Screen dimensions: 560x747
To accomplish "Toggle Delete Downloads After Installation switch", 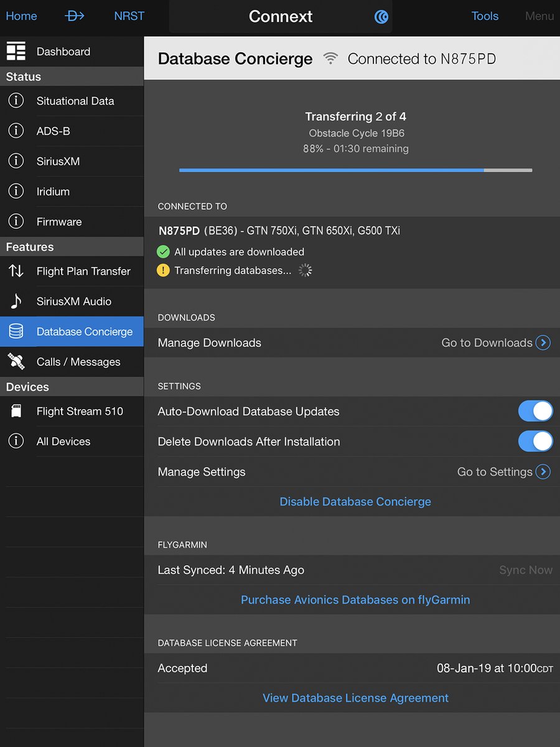I will point(535,441).
